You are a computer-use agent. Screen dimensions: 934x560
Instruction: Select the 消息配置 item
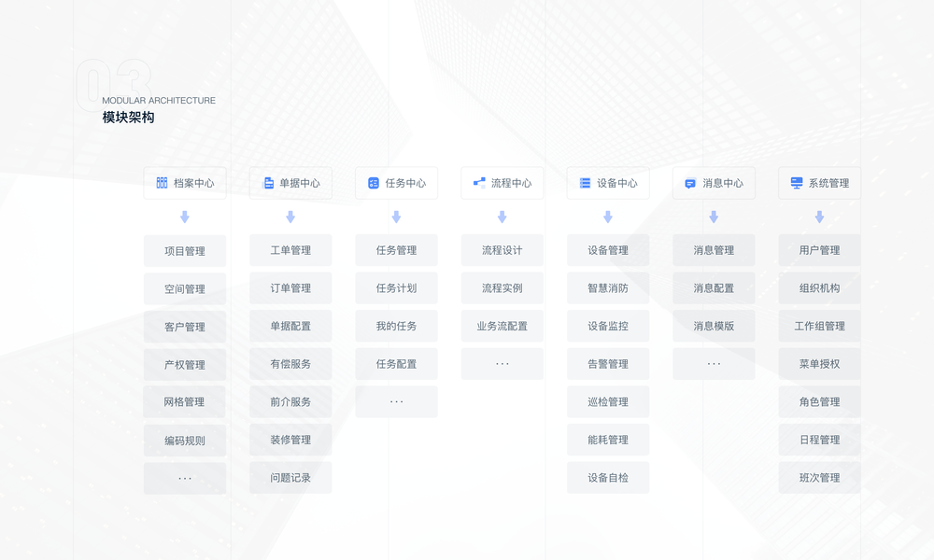pyautogui.click(x=714, y=288)
